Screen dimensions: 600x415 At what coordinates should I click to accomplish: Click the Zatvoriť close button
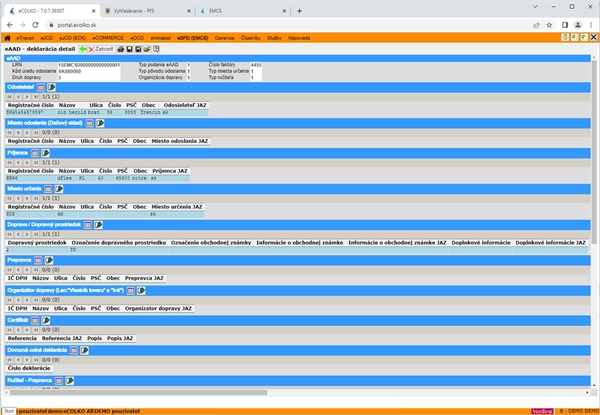tap(101, 49)
